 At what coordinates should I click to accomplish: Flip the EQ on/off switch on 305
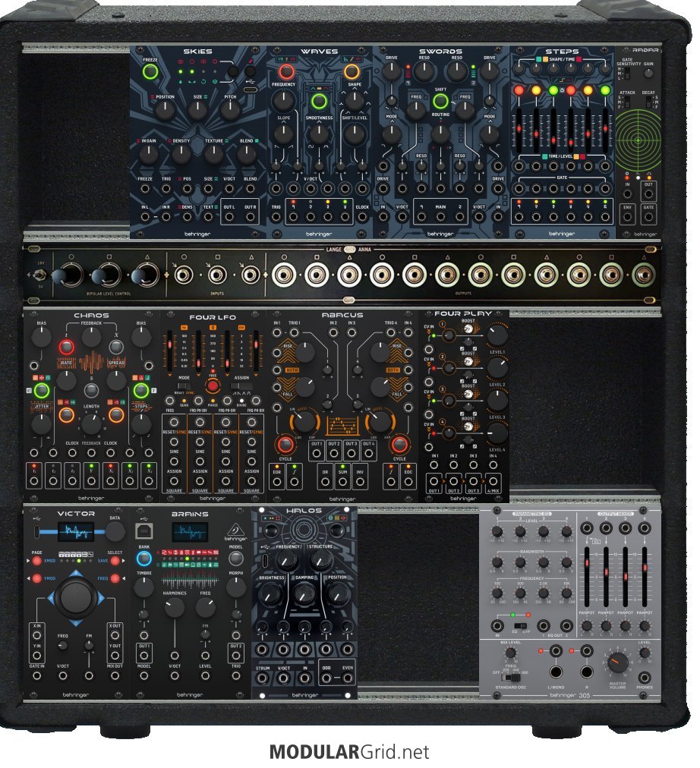click(520, 626)
